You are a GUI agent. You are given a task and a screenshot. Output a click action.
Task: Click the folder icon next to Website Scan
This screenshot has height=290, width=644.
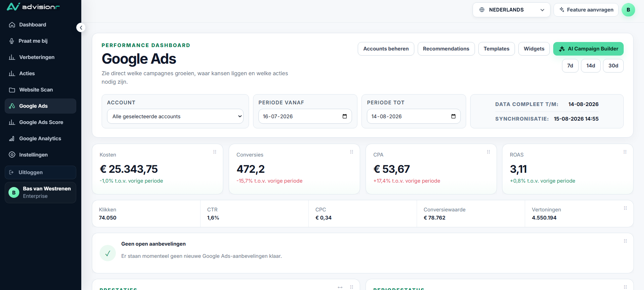12,90
